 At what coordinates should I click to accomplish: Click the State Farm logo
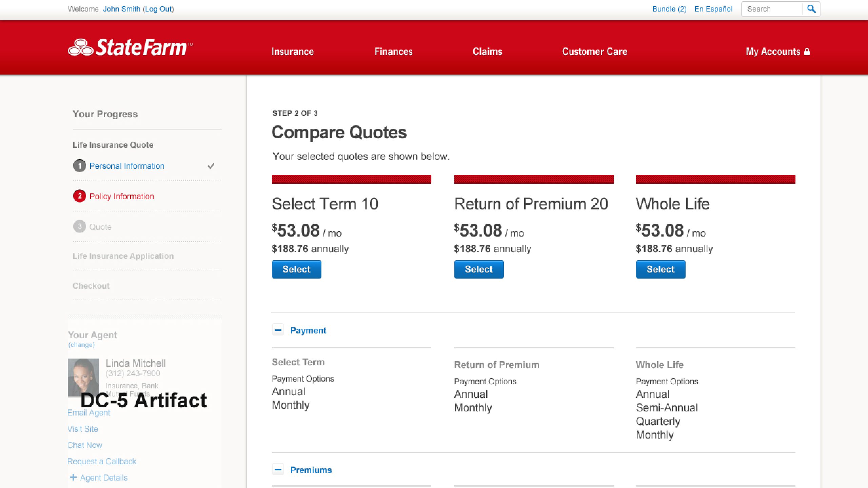pos(131,47)
